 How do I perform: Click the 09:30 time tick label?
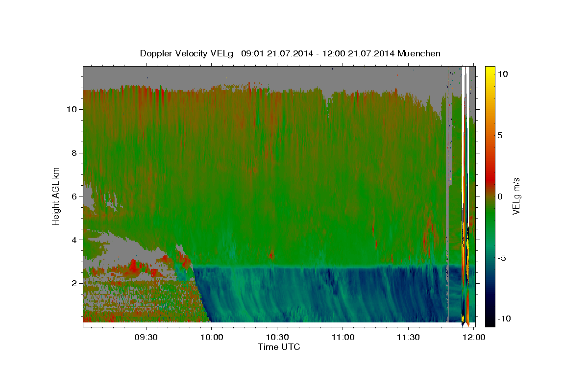[x=147, y=337]
